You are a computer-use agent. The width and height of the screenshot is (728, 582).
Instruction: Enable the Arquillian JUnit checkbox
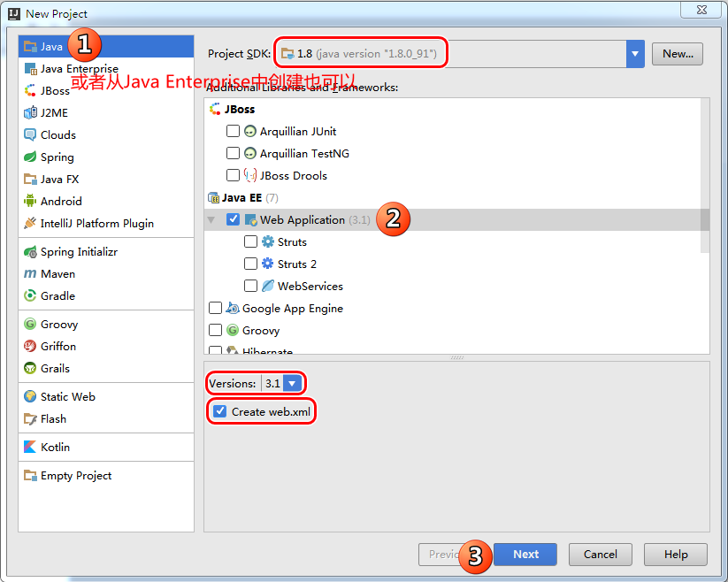click(233, 131)
